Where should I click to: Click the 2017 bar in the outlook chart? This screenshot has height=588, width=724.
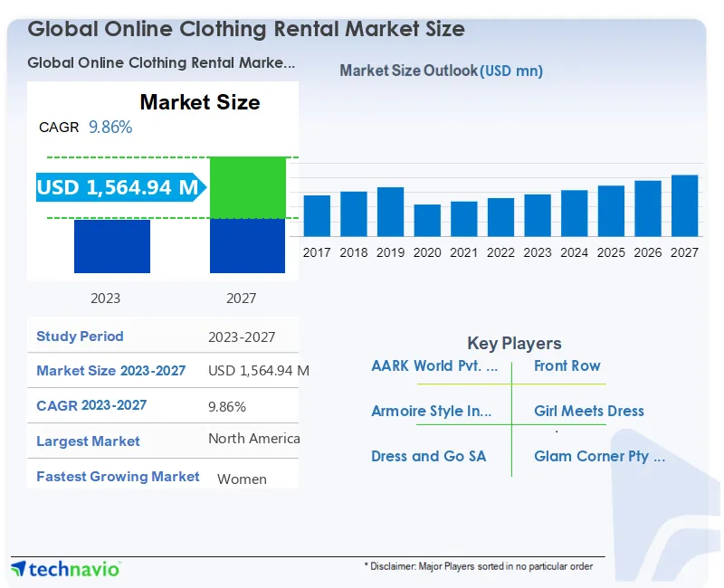pos(317,216)
